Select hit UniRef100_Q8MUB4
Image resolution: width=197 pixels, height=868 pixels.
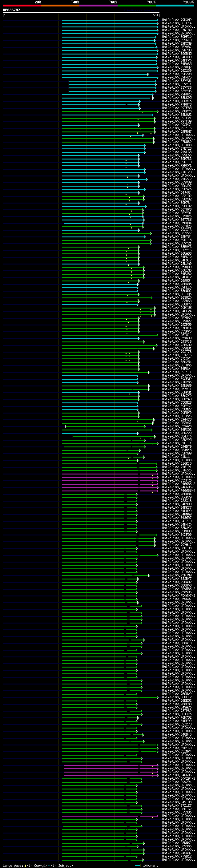pyautogui.click(x=177, y=494)
